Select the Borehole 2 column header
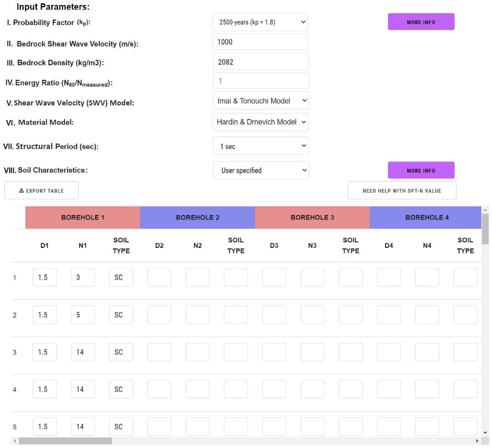 coord(197,217)
